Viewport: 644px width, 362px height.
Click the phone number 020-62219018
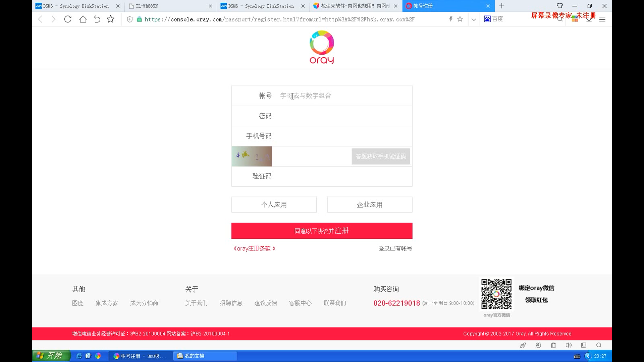(x=397, y=303)
